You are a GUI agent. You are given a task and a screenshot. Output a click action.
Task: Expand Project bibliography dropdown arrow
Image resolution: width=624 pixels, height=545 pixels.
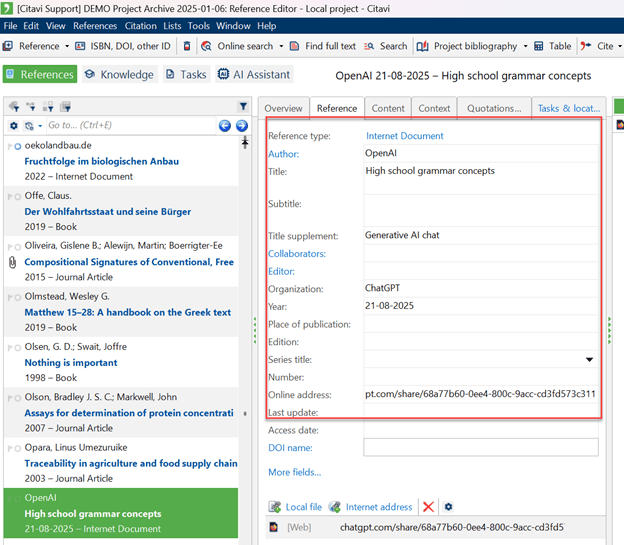pos(525,46)
